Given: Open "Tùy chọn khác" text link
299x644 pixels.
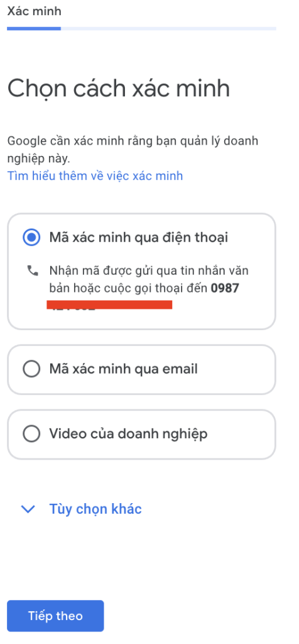Looking at the screenshot, I should 95,509.
